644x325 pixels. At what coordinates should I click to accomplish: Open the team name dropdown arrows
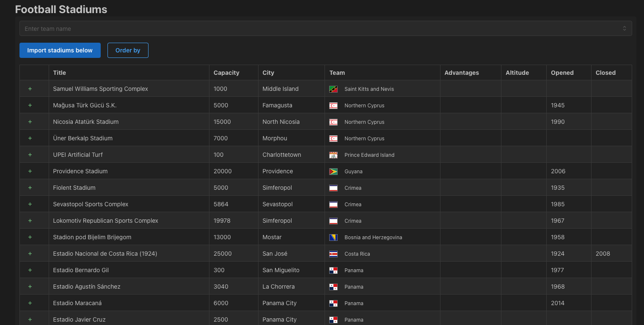pyautogui.click(x=624, y=29)
